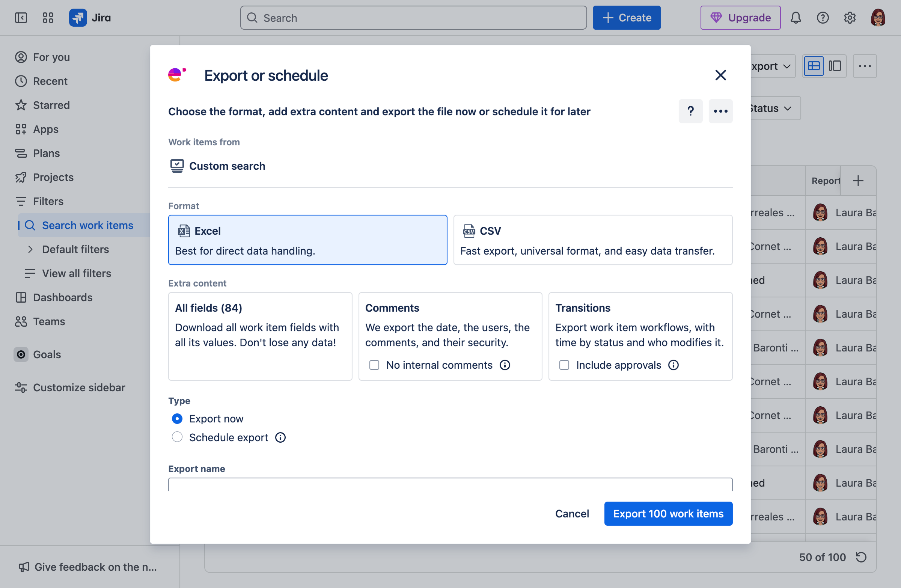Click the info icon next to No internal comments
Image resolution: width=901 pixels, height=588 pixels.
505,365
